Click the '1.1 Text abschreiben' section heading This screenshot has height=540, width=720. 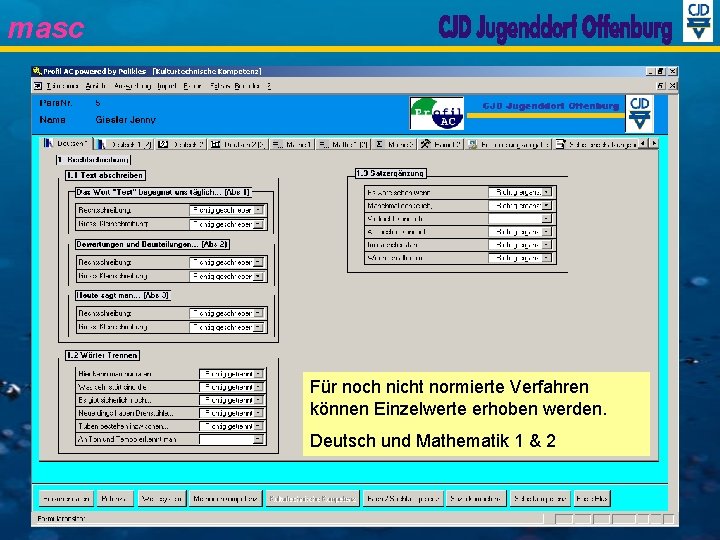(105, 175)
